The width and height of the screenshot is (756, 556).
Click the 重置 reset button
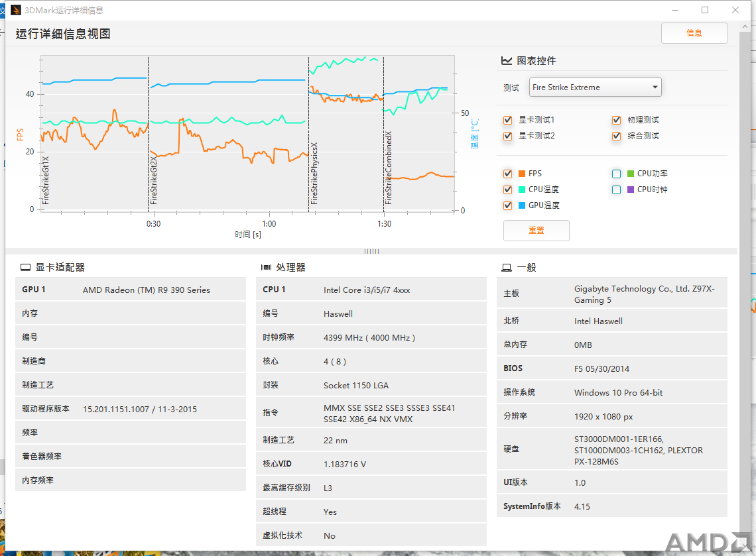click(x=536, y=231)
